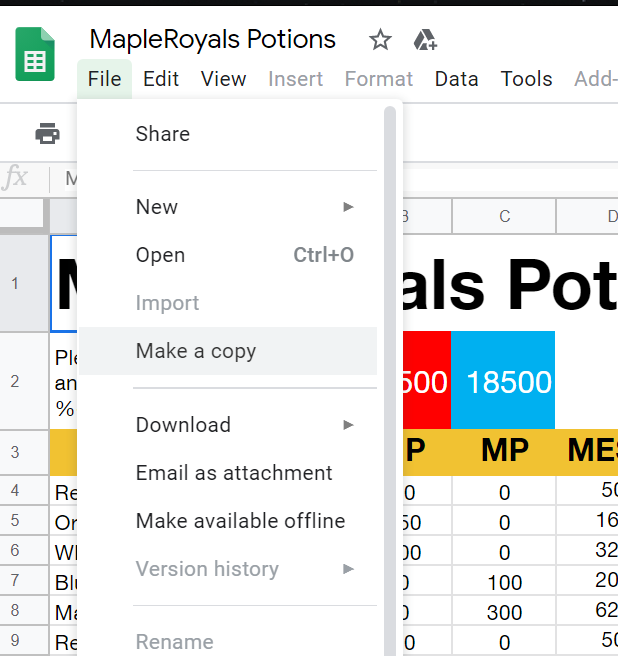This screenshot has width=618, height=656.
Task: Expand the Download submenu arrow
Action: pyautogui.click(x=348, y=425)
